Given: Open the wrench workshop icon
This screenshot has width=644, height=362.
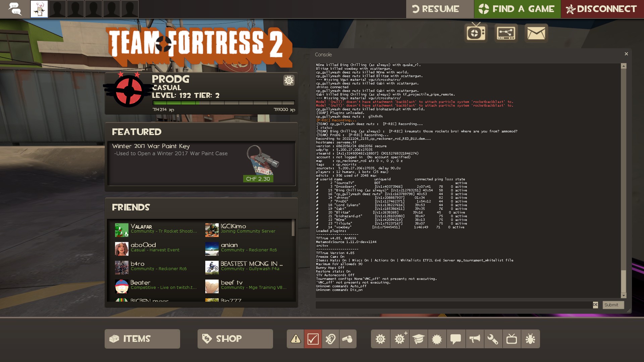Looking at the screenshot, I should [493, 339].
